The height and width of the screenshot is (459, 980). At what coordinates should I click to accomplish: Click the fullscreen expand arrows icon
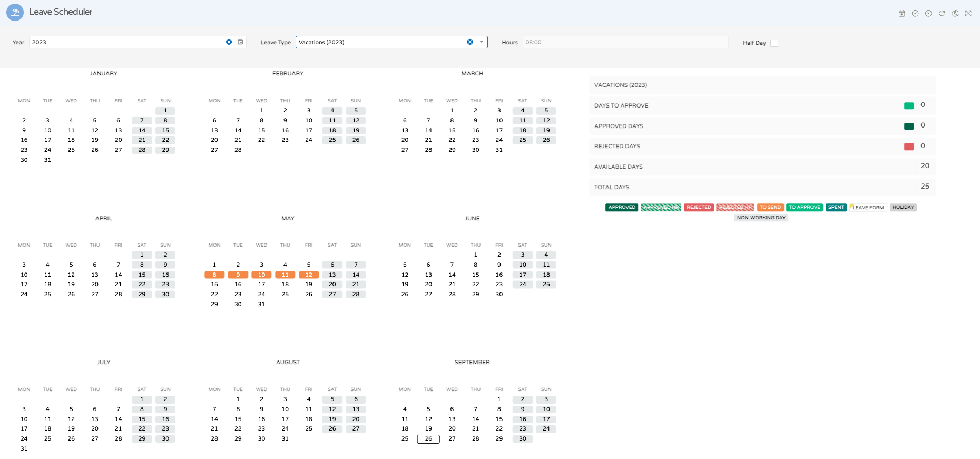tap(968, 14)
